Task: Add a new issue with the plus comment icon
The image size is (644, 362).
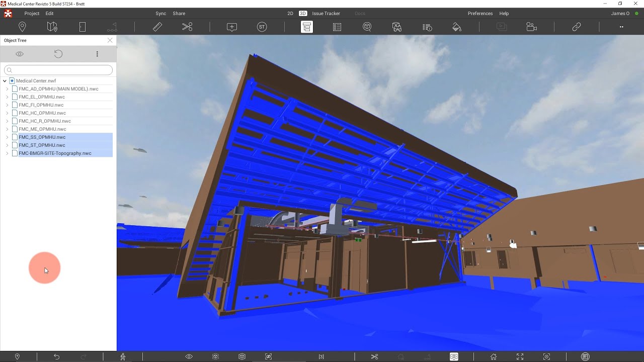Action: point(232,27)
